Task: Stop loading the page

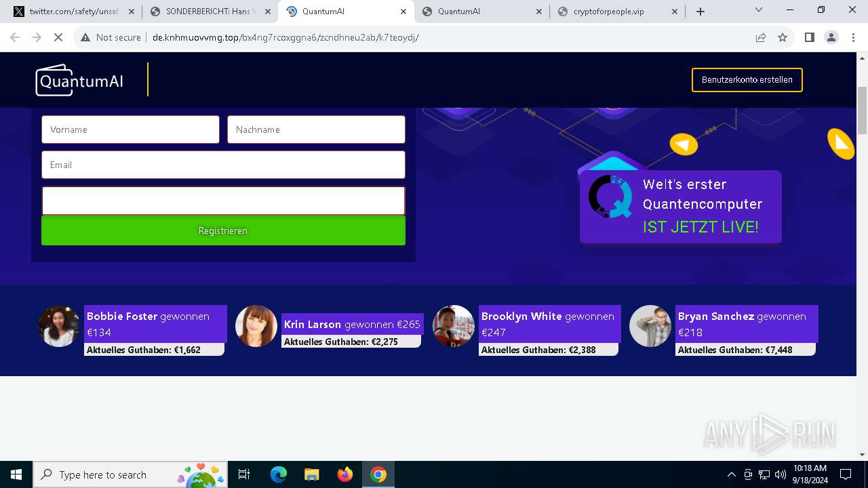Action: coord(58,37)
